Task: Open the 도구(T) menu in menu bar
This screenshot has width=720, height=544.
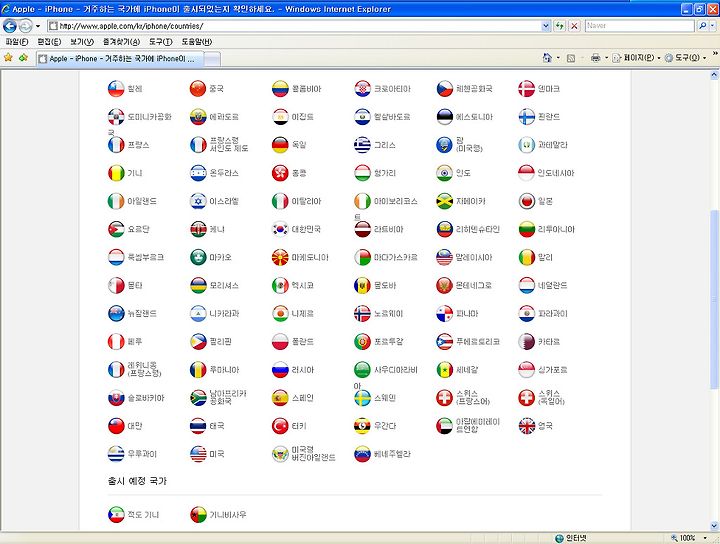Action: (x=160, y=42)
